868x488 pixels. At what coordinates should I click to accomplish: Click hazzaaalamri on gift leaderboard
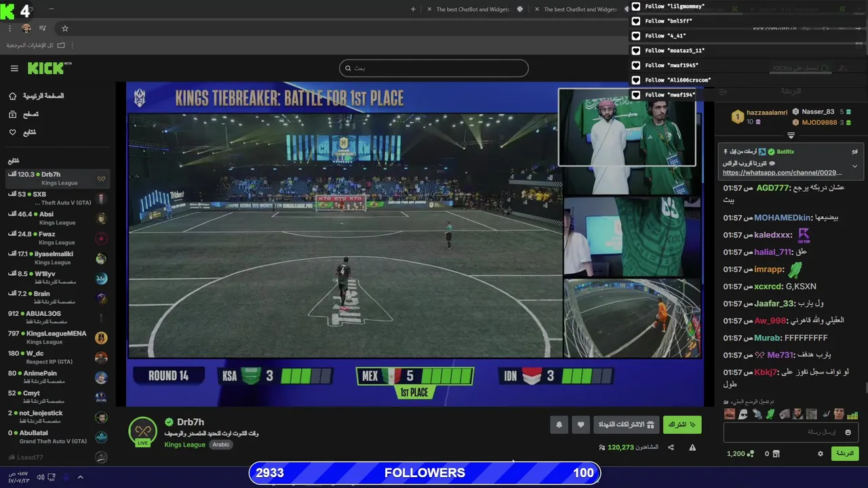click(x=767, y=113)
